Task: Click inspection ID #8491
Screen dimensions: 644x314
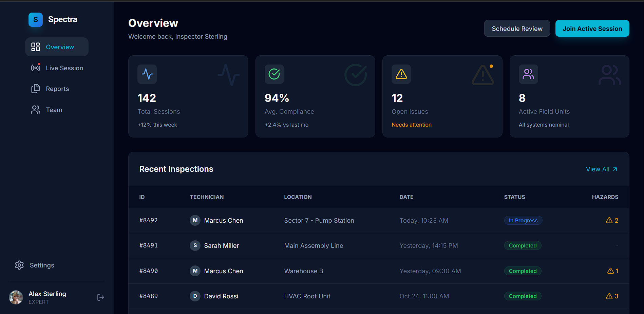Action: click(x=149, y=245)
